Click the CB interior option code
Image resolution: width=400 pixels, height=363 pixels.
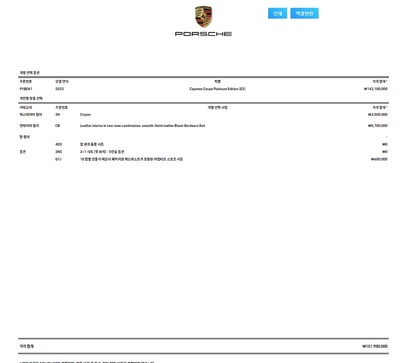click(x=57, y=126)
